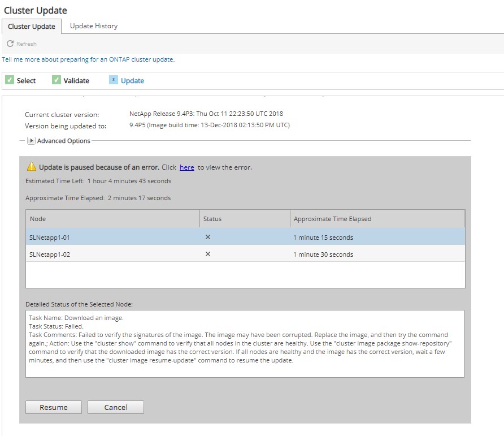Click the green checkmark beside Select step

click(x=10, y=80)
